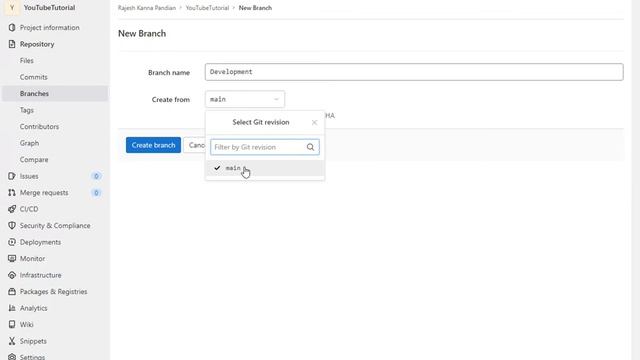
Task: Open the Branches sidebar item
Action: tap(55, 93)
